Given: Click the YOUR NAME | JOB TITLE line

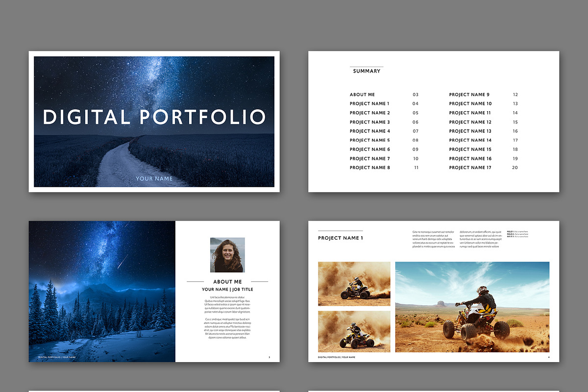Looking at the screenshot, I should coord(227,289).
